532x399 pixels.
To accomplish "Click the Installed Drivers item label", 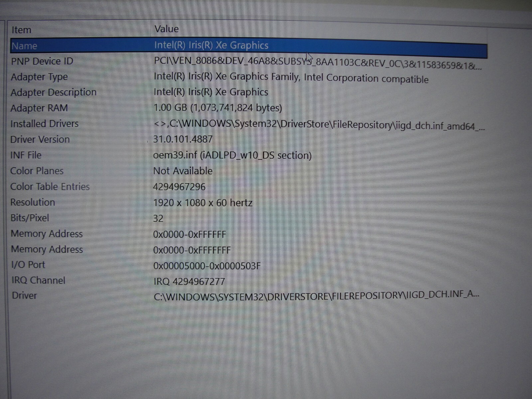I will [45, 124].
